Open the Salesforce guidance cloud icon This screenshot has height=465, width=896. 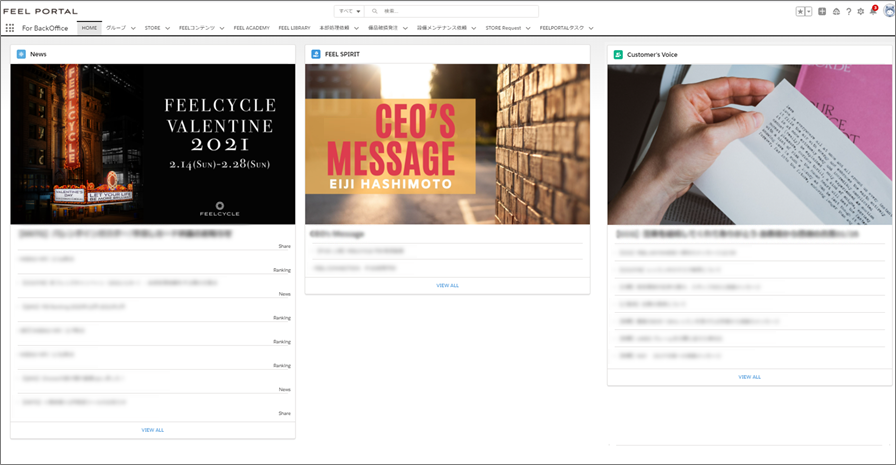coord(836,11)
